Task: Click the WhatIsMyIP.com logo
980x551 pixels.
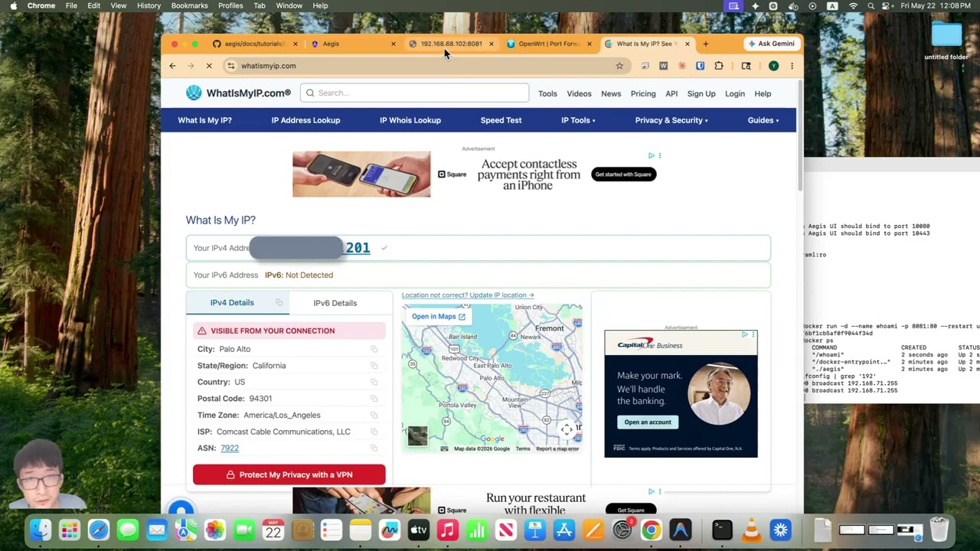Action: click(x=238, y=93)
